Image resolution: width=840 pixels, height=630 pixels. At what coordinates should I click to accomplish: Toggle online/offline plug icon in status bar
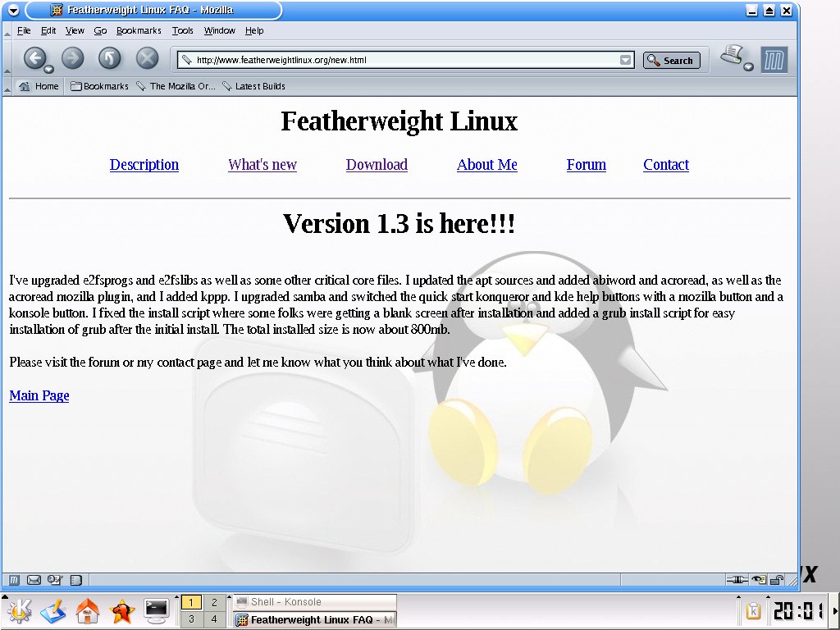737,580
